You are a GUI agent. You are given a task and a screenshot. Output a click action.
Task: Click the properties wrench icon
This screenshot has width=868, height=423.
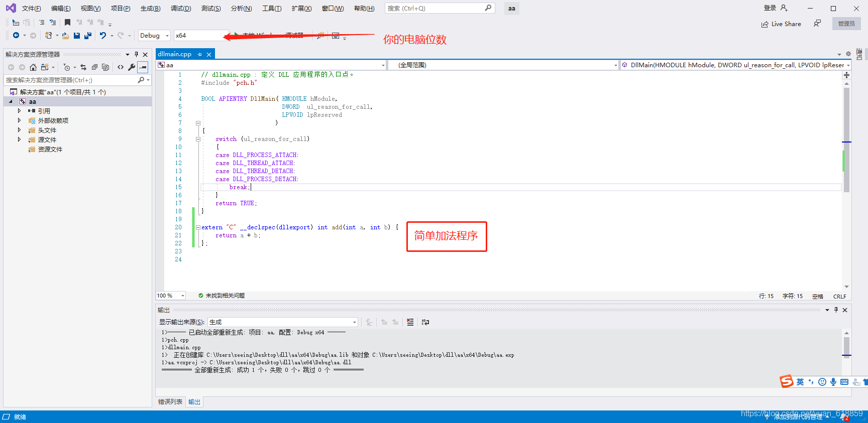(132, 67)
